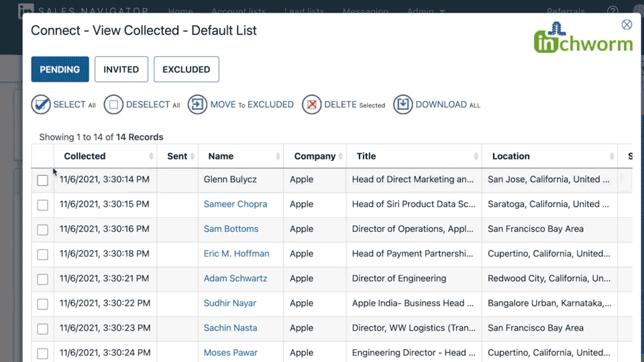The width and height of the screenshot is (644, 362).
Task: Click 'Saratoga, California, United ...' location cell
Action: [x=548, y=204]
